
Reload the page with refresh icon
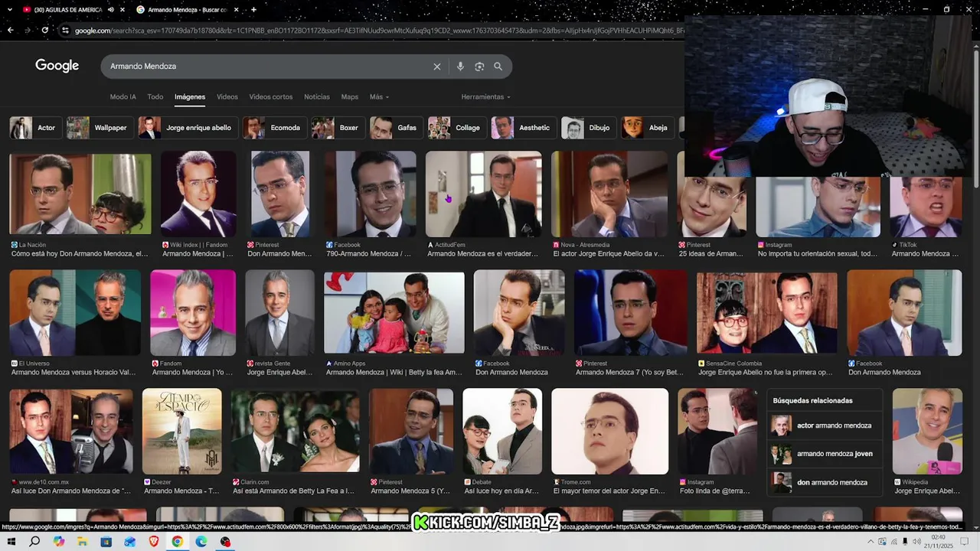pyautogui.click(x=45, y=31)
